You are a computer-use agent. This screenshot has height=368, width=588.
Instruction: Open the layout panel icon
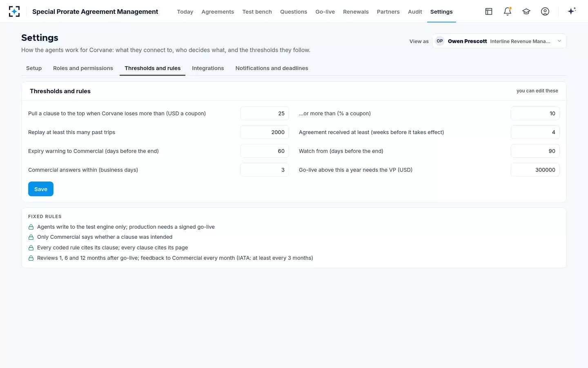(x=489, y=11)
